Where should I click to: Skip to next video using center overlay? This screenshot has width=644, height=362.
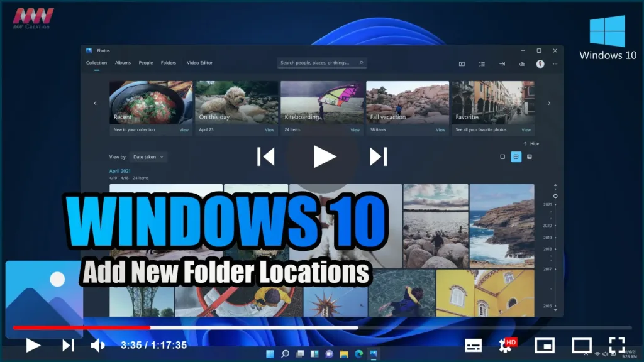pos(378,156)
